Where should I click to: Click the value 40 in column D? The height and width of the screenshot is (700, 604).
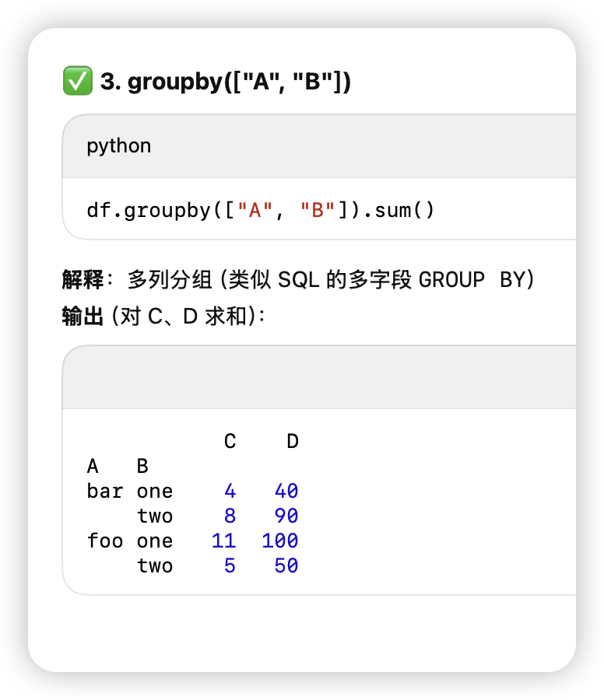pos(286,491)
